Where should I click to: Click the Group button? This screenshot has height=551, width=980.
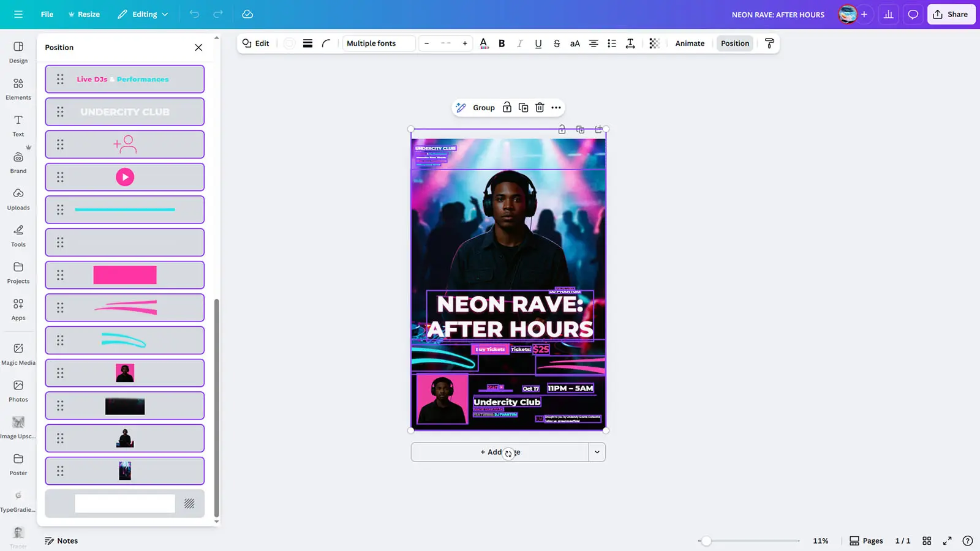point(483,108)
